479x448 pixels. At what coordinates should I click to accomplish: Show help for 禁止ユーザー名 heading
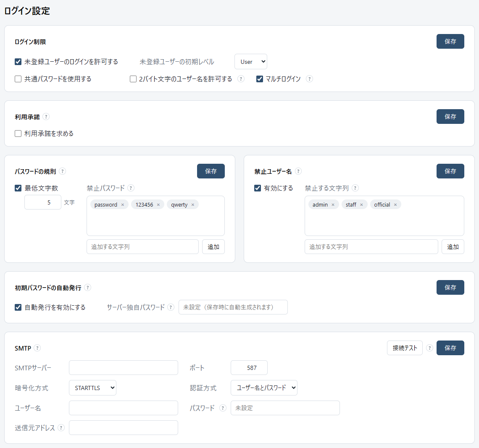click(x=298, y=171)
